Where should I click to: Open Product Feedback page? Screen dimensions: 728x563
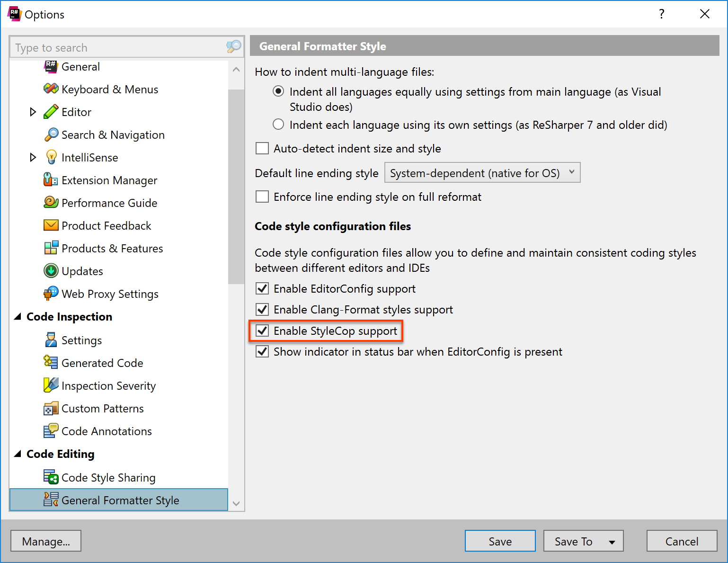pos(106,226)
